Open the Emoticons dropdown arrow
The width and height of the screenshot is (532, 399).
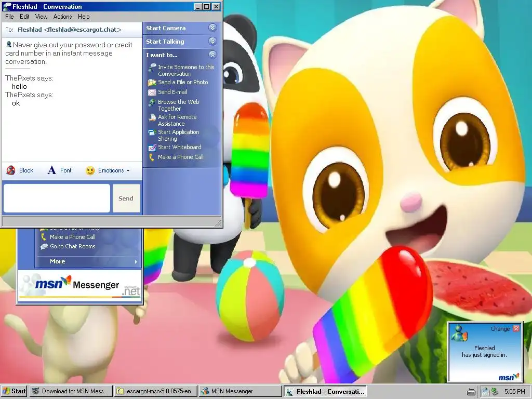click(128, 170)
